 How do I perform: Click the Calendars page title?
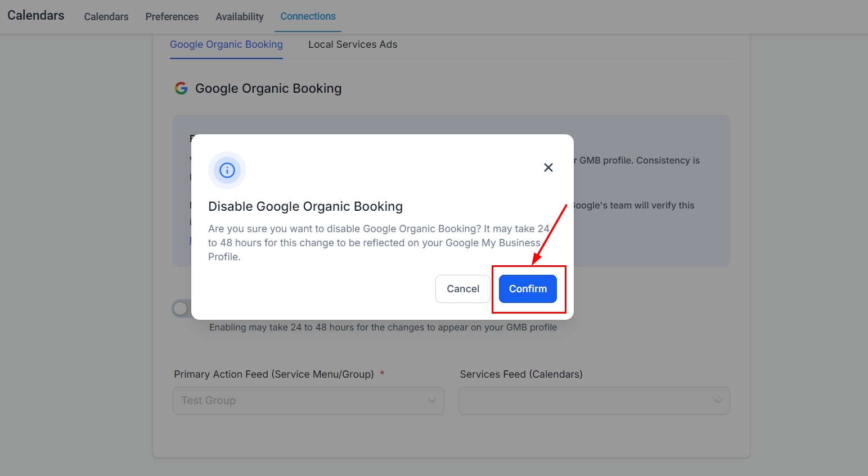coord(36,15)
